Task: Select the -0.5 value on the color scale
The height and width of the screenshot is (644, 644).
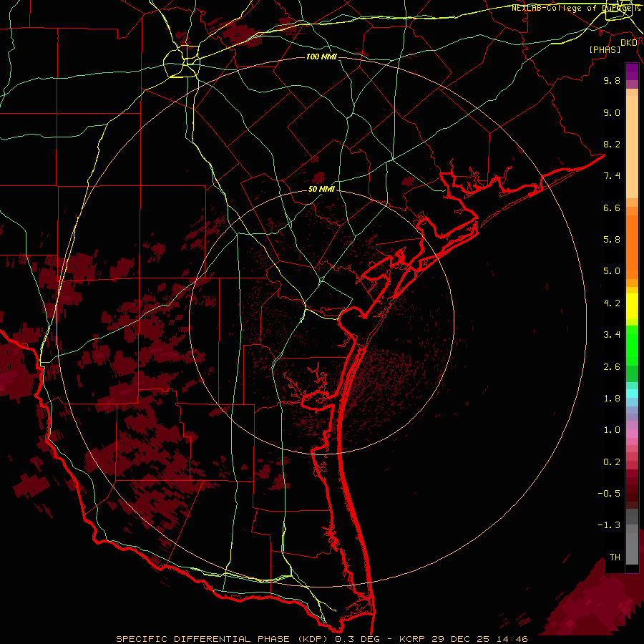Action: click(609, 494)
